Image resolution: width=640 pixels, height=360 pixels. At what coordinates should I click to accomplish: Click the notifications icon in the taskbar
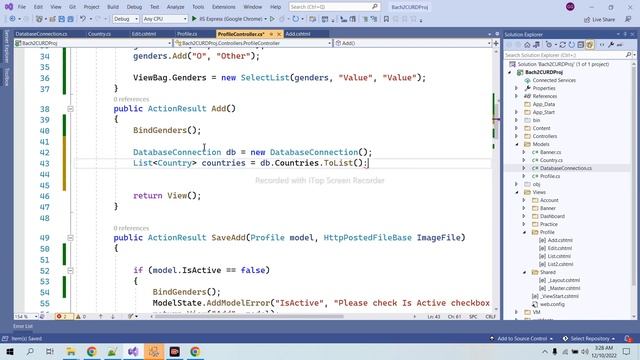pyautogui.click(x=626, y=351)
